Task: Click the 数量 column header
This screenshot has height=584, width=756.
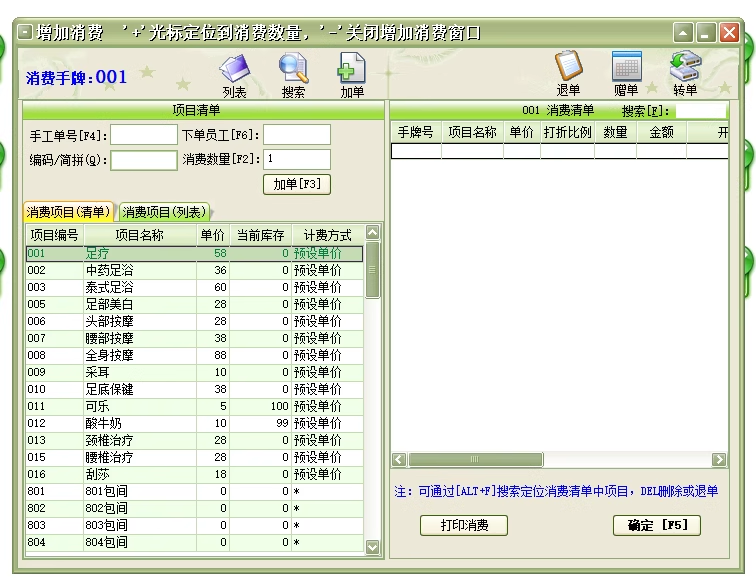Action: click(616, 132)
